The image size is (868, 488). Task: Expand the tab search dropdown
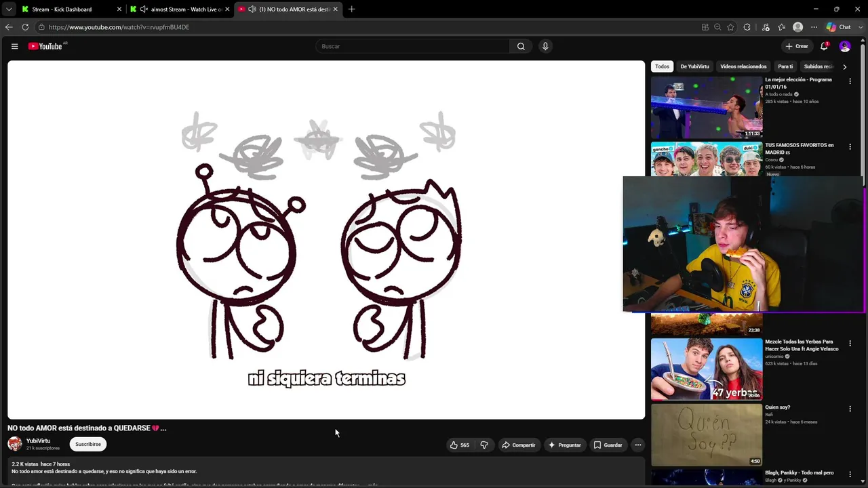pyautogui.click(x=9, y=9)
